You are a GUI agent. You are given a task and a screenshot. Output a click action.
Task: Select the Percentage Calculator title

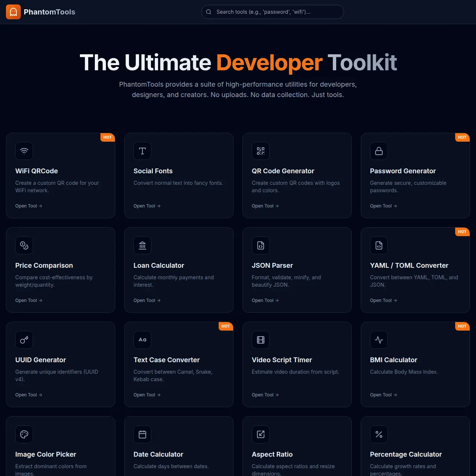(x=406, y=454)
